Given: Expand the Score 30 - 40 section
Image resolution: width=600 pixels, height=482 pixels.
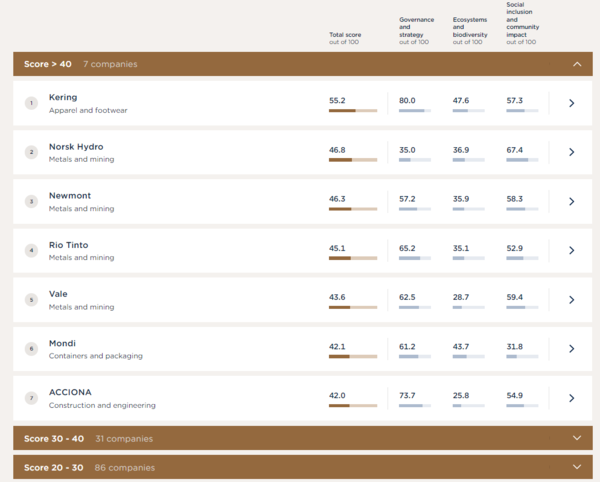Looking at the screenshot, I should (576, 437).
